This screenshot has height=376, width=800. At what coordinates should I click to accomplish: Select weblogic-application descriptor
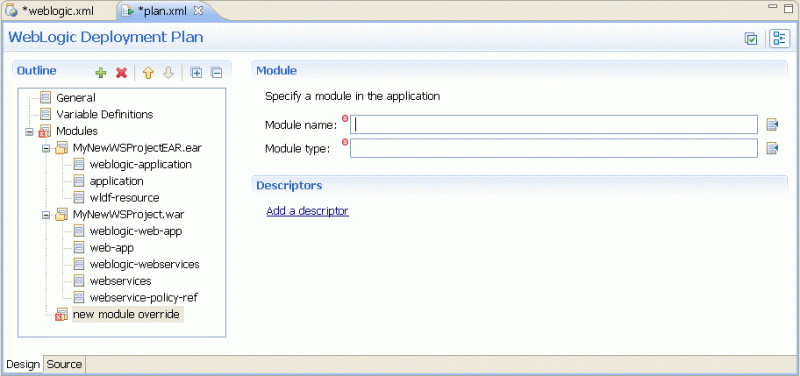click(141, 165)
